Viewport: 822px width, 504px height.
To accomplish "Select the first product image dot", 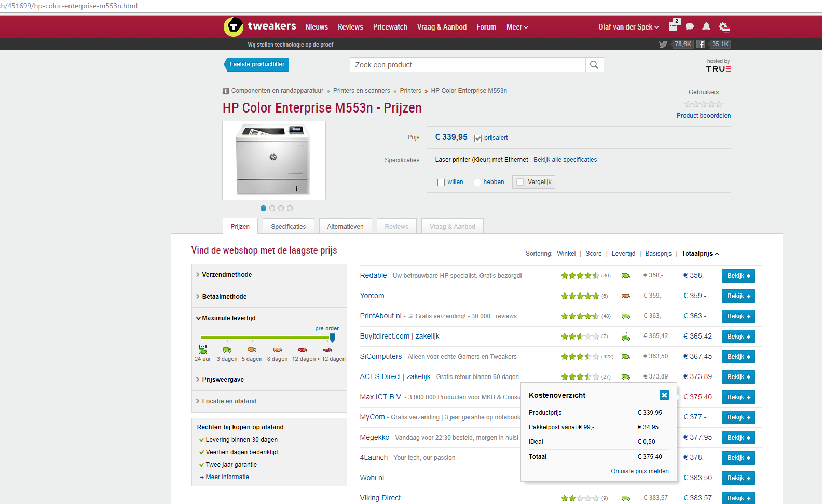I will click(263, 208).
